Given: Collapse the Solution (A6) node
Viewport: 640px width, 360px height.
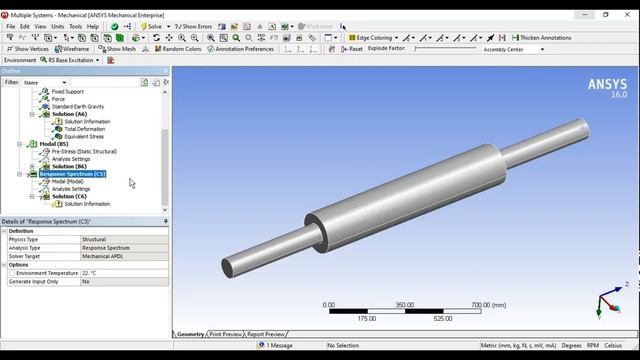Looking at the screenshot, I should pyautogui.click(x=32, y=114).
